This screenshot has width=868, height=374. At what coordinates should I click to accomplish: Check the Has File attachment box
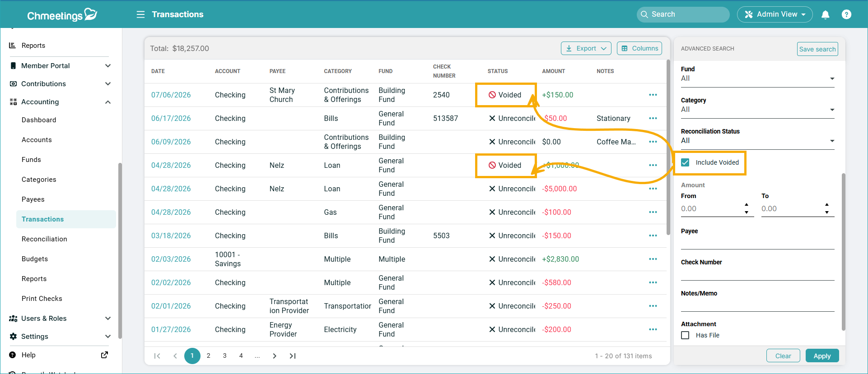click(x=685, y=335)
